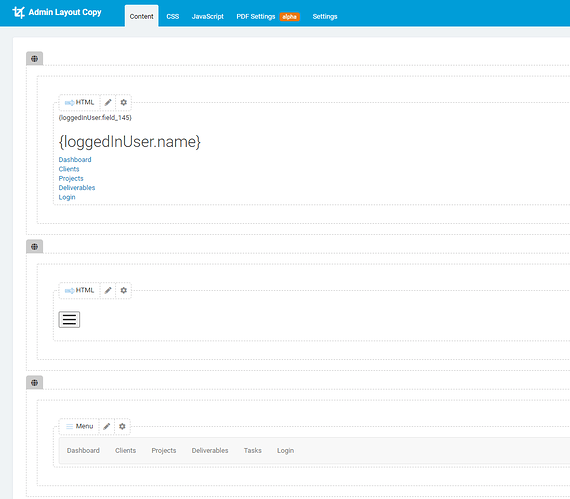Viewport: 570px width, 499px height.
Task: Select Projects in the Menu widget bar
Action: [164, 450]
